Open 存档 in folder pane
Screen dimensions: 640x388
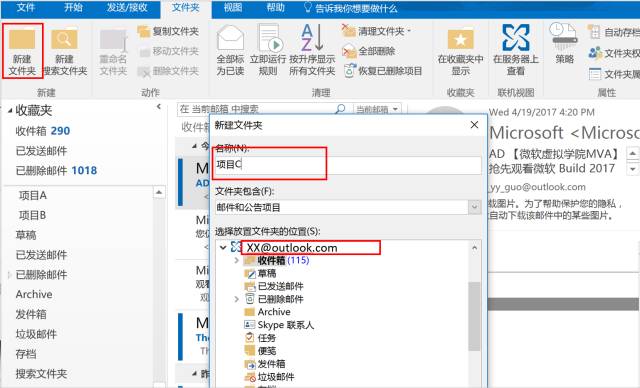tap(26, 354)
